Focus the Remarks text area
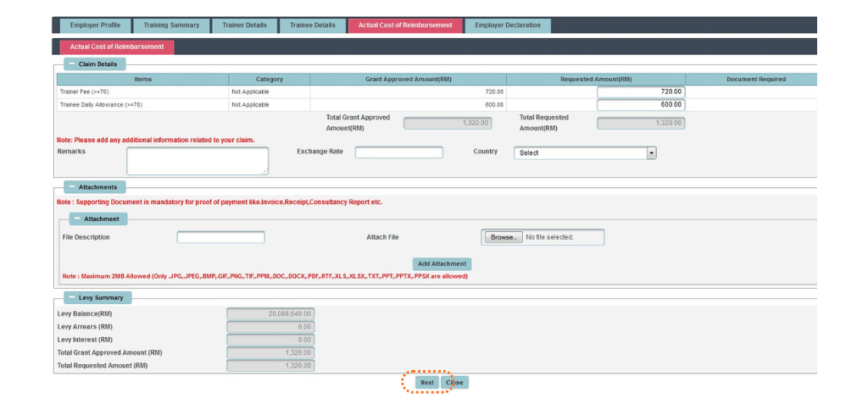Screen dimensions: 868x409 click(x=198, y=161)
